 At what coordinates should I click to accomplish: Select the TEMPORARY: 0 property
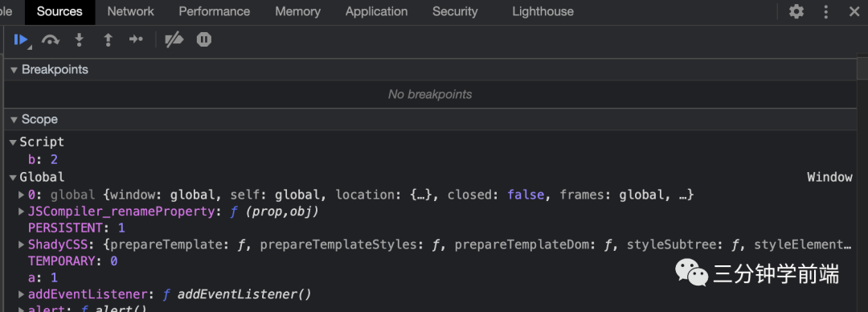(72, 261)
